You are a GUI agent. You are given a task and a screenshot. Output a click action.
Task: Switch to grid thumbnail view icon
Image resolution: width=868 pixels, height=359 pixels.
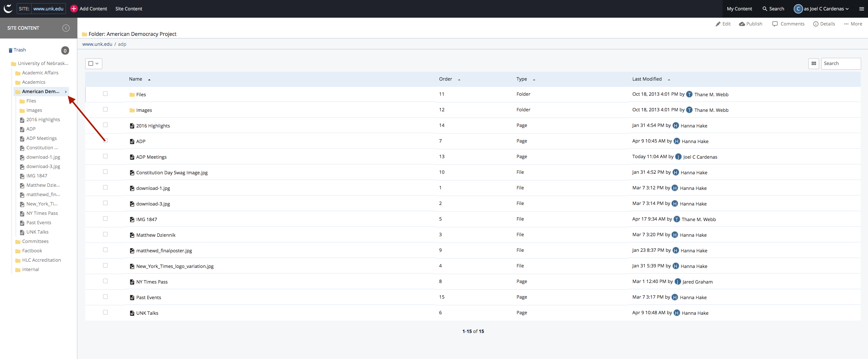(x=813, y=63)
